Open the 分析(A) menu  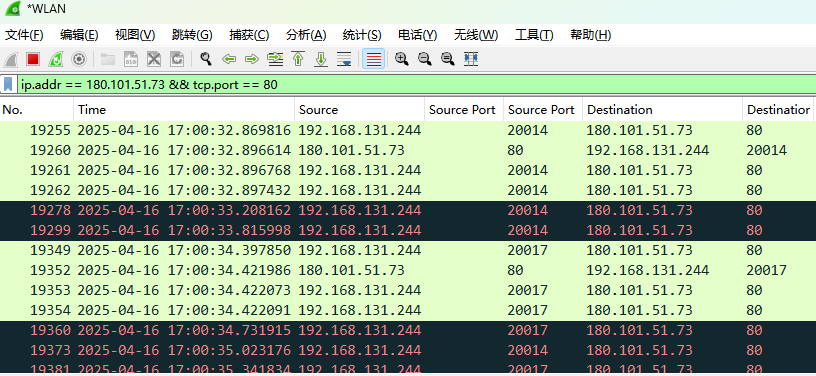[x=306, y=35]
